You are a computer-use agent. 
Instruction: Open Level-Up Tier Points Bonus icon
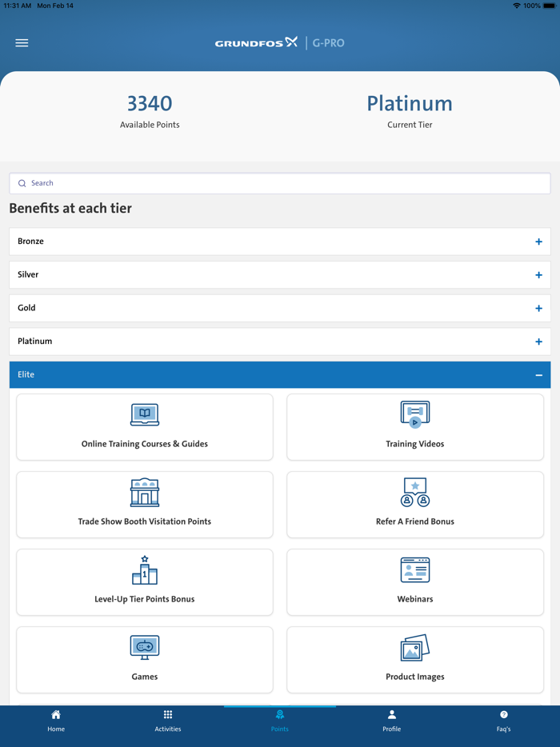[145, 569]
